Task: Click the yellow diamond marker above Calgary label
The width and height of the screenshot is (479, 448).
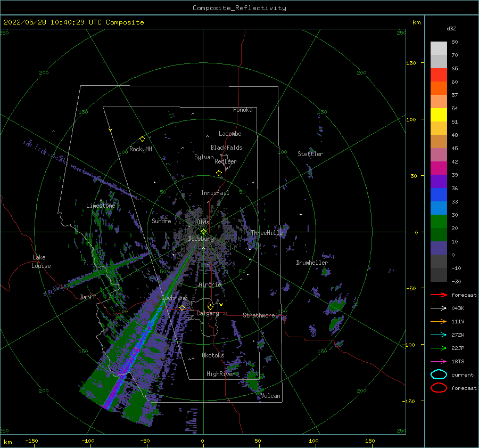Action: pyautogui.click(x=210, y=307)
